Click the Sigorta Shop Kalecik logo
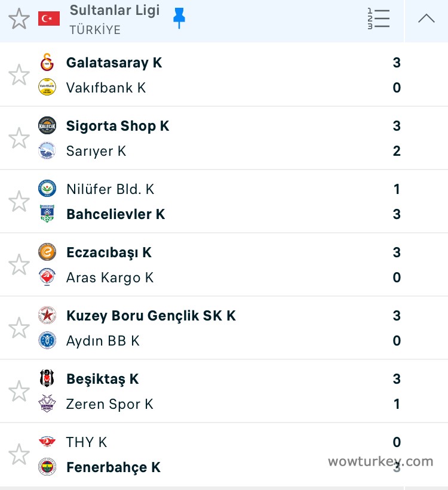448x490 pixels. tap(47, 126)
